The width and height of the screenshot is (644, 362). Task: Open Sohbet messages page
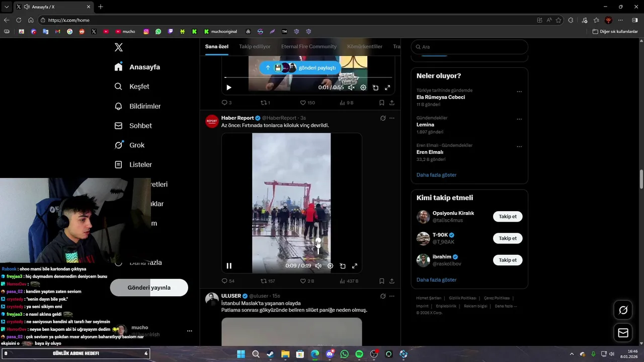(133, 126)
